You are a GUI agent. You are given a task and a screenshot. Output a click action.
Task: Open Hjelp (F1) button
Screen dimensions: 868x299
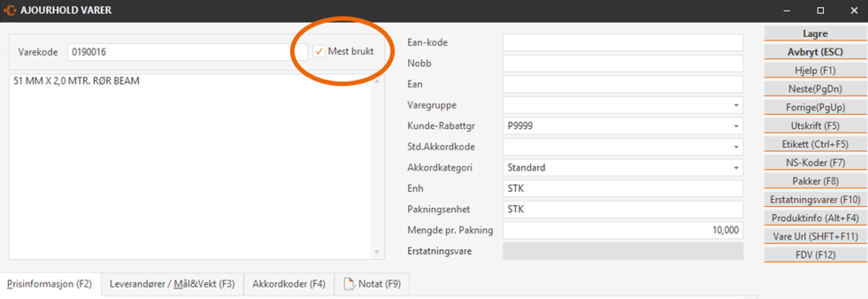point(815,70)
